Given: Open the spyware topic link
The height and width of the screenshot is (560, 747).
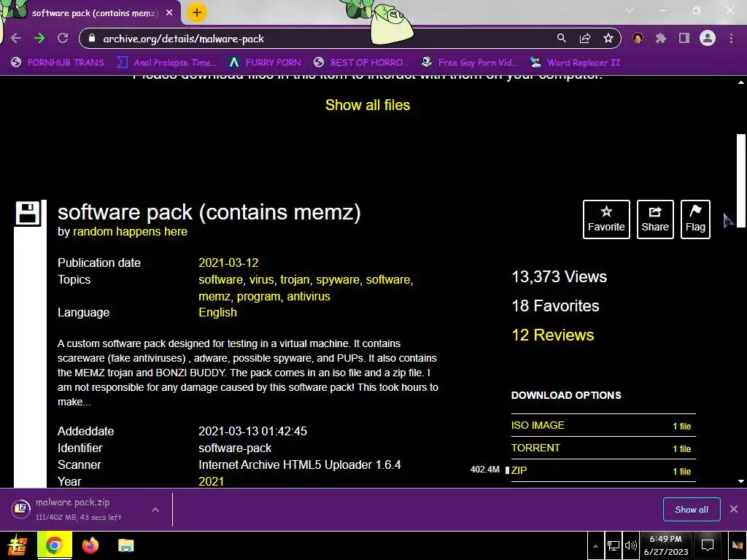Looking at the screenshot, I should (337, 279).
